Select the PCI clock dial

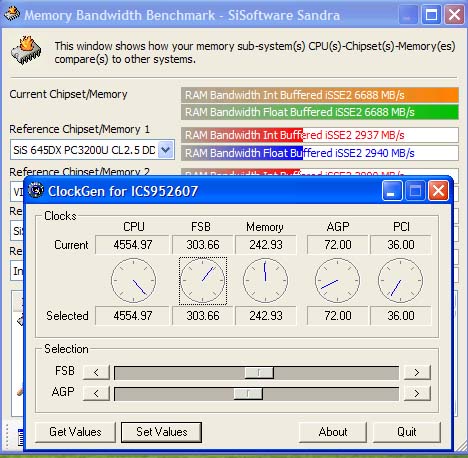(400, 281)
